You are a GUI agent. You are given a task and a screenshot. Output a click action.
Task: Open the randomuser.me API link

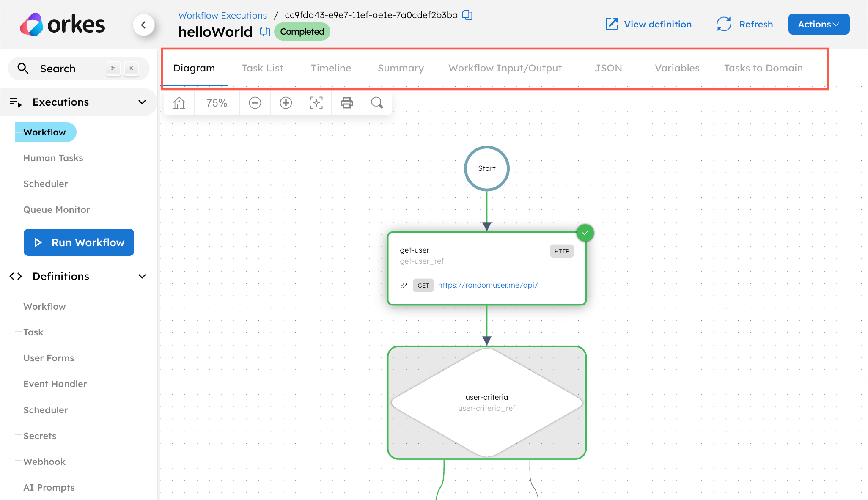pos(488,285)
